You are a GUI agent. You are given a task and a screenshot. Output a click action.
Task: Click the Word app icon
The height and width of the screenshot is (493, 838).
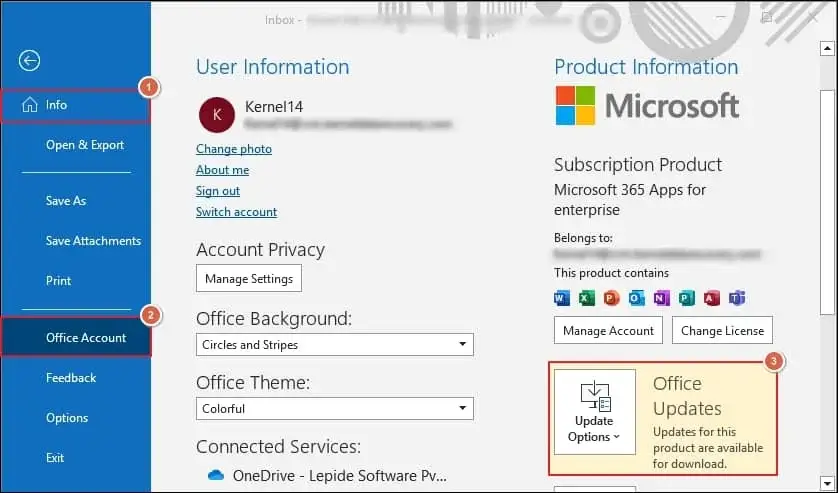tap(562, 298)
